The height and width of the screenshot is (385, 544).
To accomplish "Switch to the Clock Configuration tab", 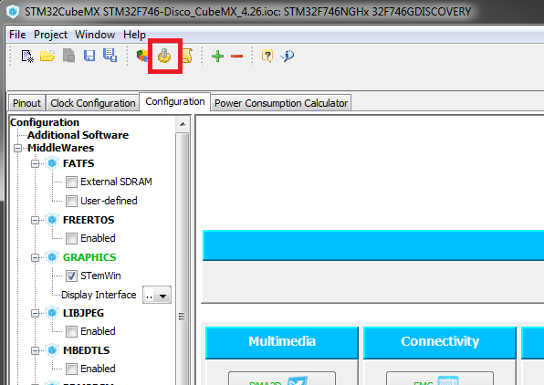I will point(93,103).
